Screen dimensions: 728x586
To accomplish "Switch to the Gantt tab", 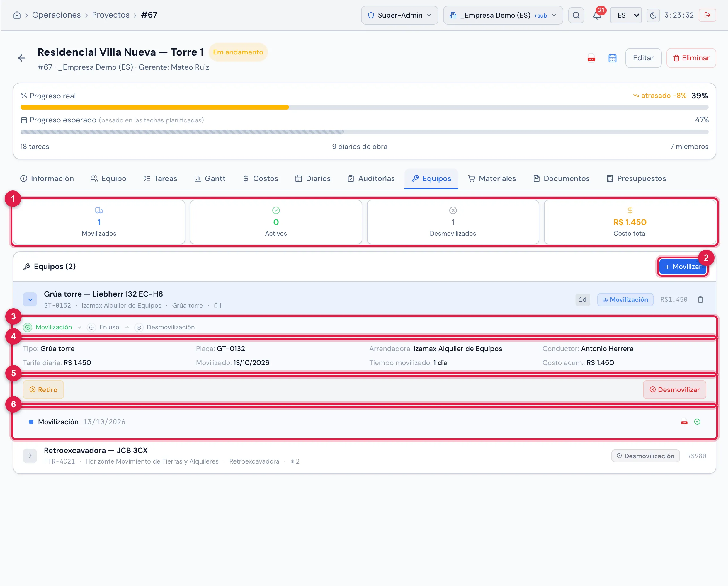I will [x=210, y=178].
